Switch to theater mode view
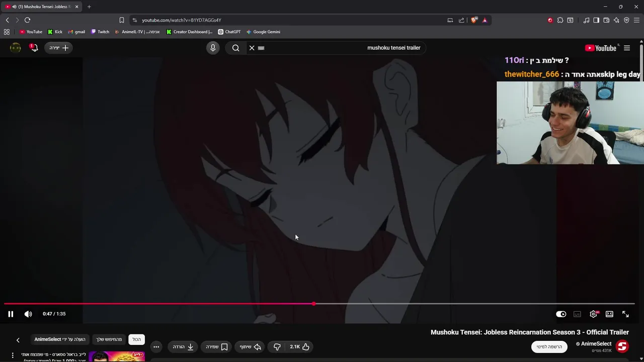The image size is (644, 362). 609,314
